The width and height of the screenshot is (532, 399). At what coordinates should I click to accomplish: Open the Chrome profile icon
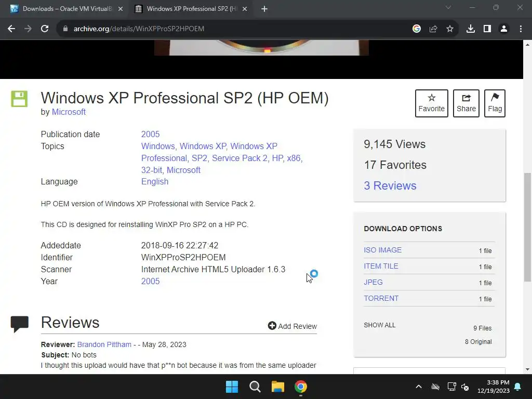(504, 29)
